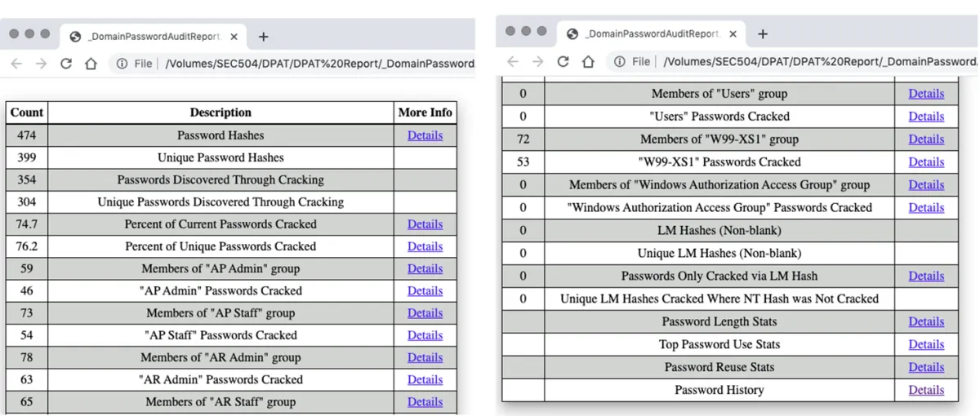Click the left browser address bar URL
Screen dimensions: 980x416
[x=319, y=64]
